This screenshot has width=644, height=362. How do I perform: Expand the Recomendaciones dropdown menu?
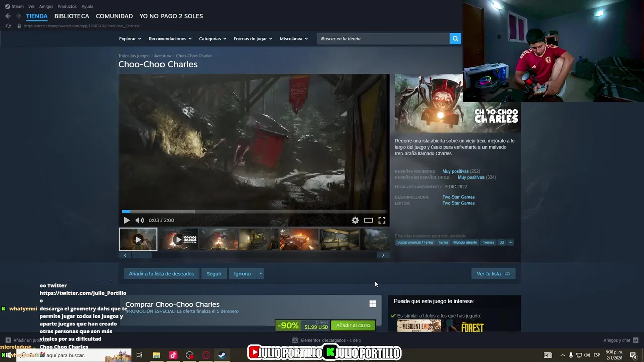tap(170, 39)
